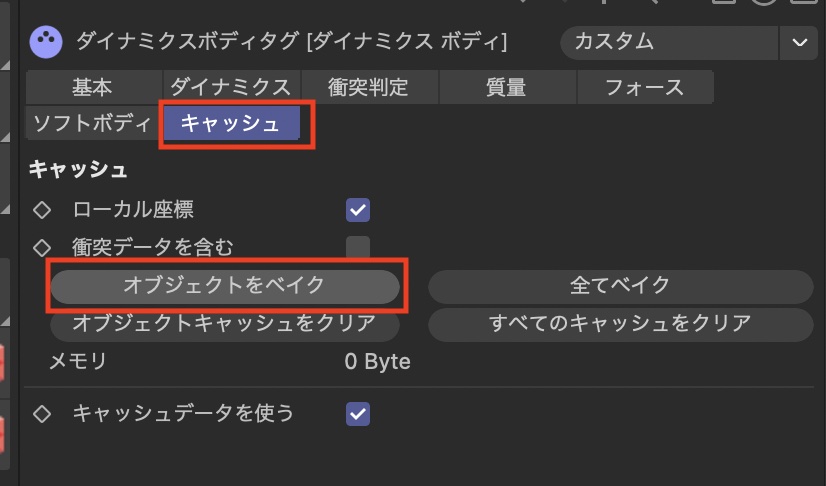Expand the dropdown arrow beside カスタム
The width and height of the screenshot is (826, 486).
(797, 42)
